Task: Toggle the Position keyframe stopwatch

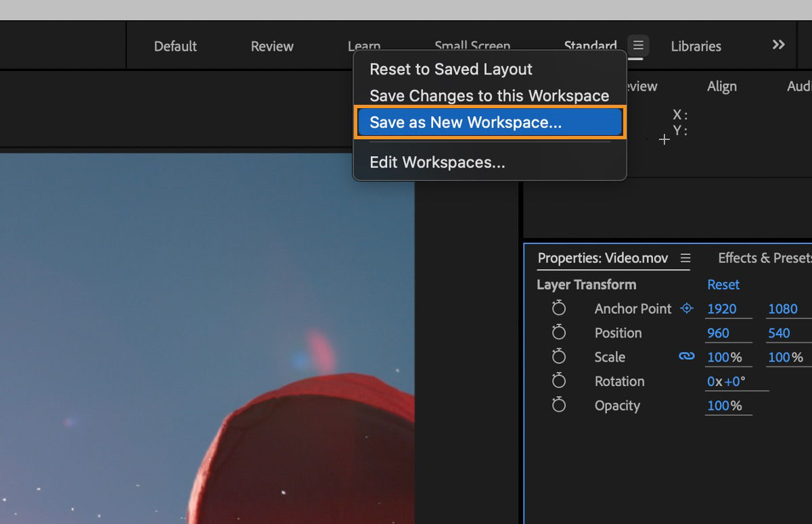Action: [x=559, y=332]
